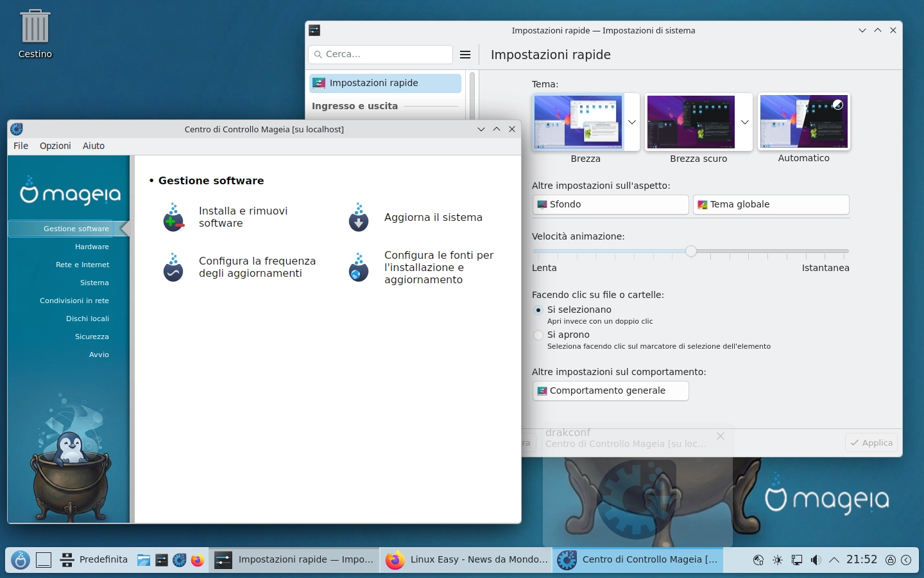
Task: Expand Brezza theme dropdown arrow
Action: pyautogui.click(x=632, y=122)
